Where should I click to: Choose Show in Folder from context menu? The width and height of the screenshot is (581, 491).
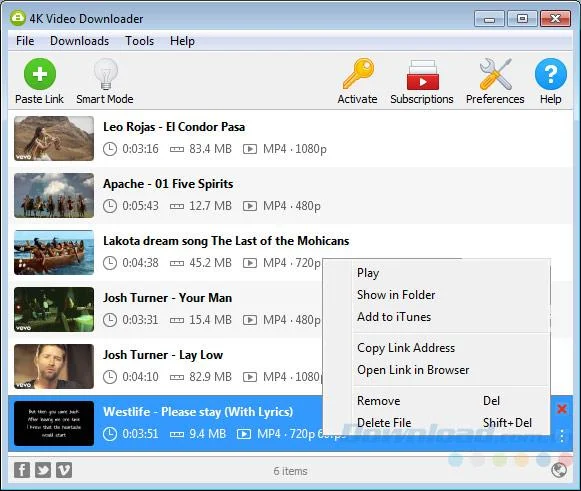pyautogui.click(x=396, y=295)
